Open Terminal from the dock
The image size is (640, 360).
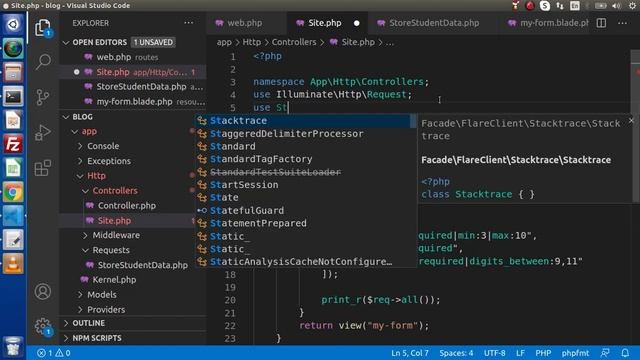(x=13, y=96)
